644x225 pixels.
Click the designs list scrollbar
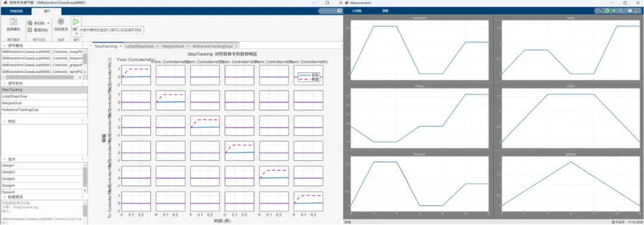click(85, 178)
